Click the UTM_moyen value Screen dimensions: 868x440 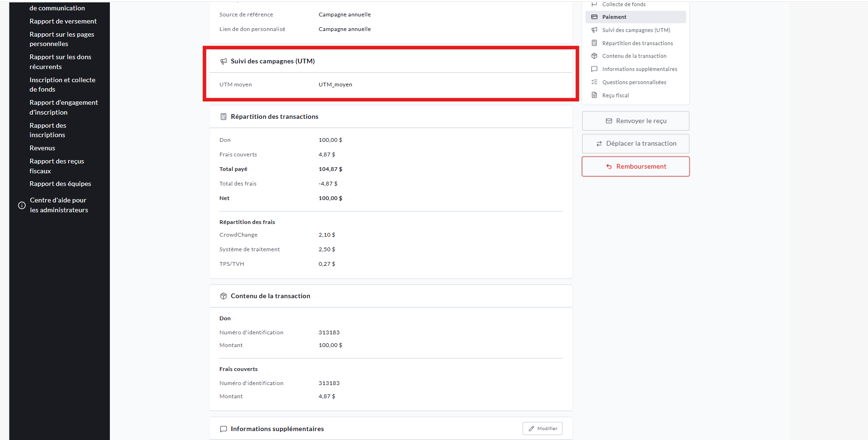(335, 85)
